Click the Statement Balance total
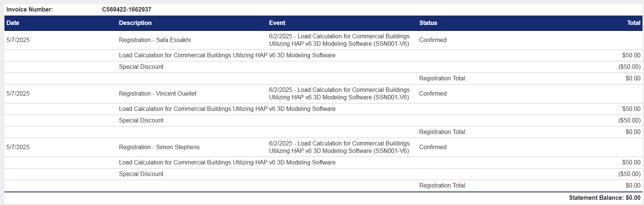Viewport: 644px width, 205px height. 604,198
